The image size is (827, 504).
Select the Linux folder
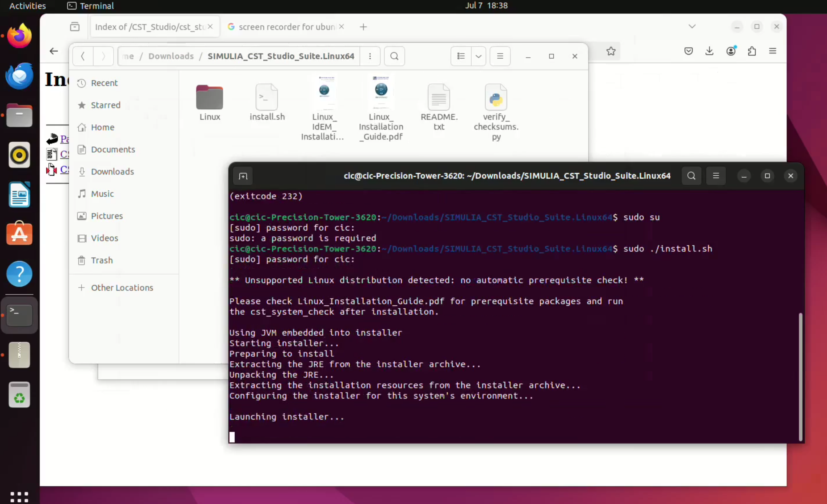pyautogui.click(x=210, y=102)
